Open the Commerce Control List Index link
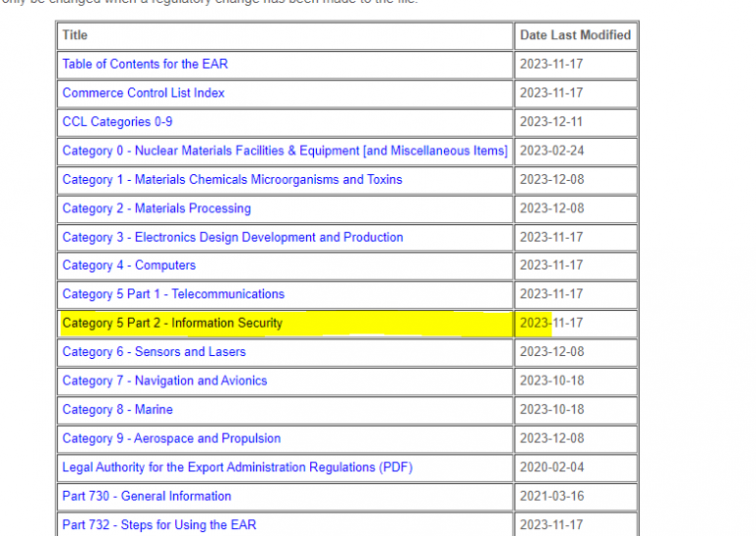The width and height of the screenshot is (756, 536). coord(143,92)
